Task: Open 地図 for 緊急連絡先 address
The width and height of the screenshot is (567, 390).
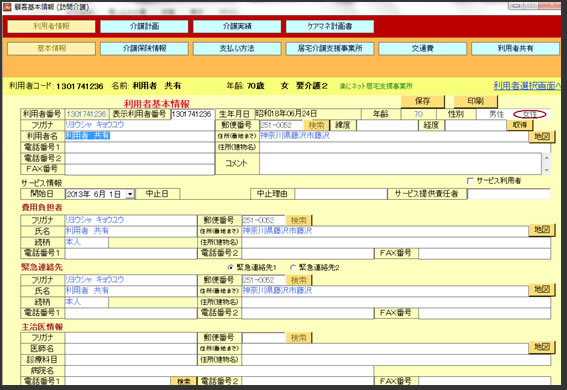Action: 542,289
